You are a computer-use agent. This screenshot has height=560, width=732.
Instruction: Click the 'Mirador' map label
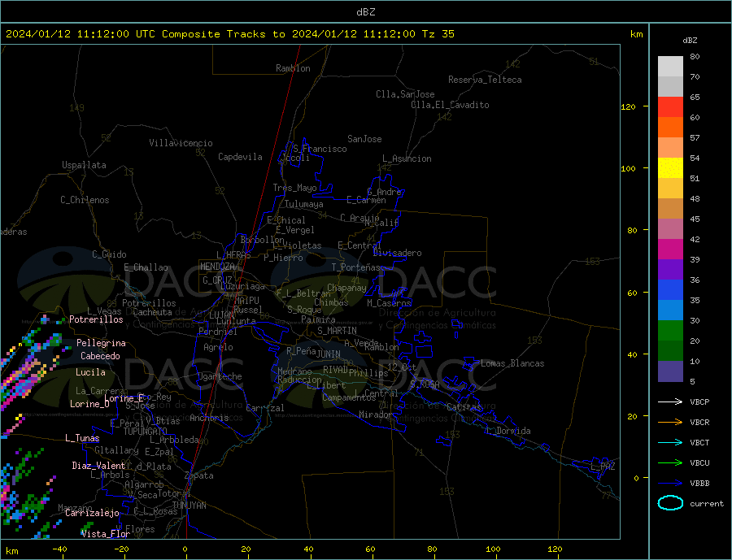[376, 415]
